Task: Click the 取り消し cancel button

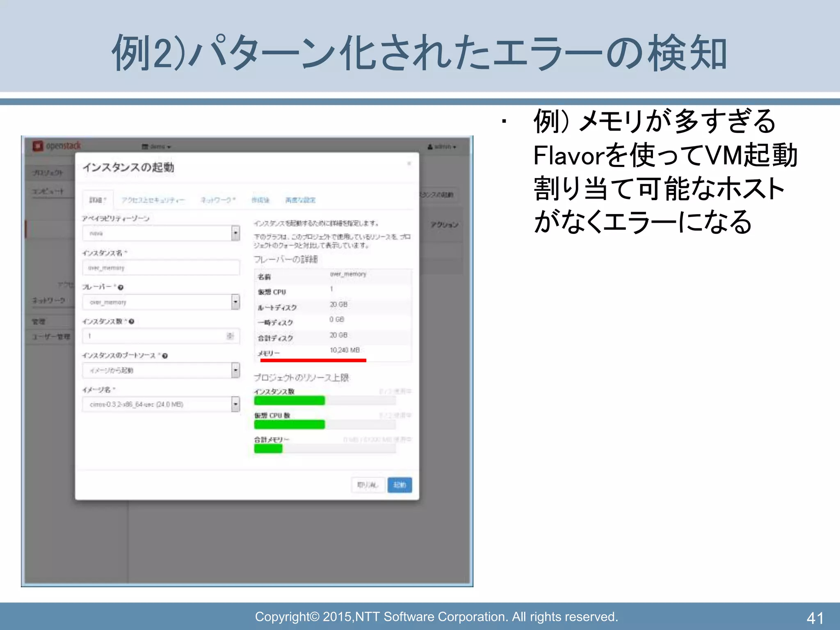Action: 368,485
